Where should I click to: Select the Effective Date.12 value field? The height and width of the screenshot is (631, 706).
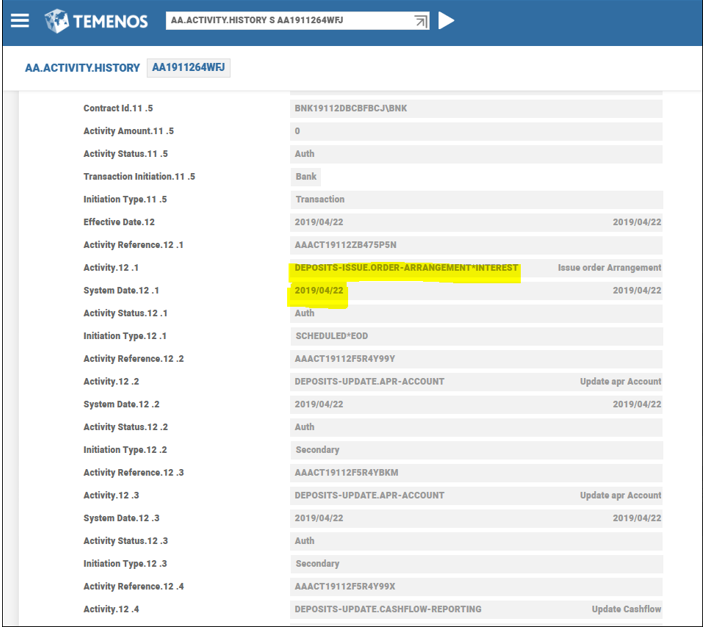click(x=475, y=222)
